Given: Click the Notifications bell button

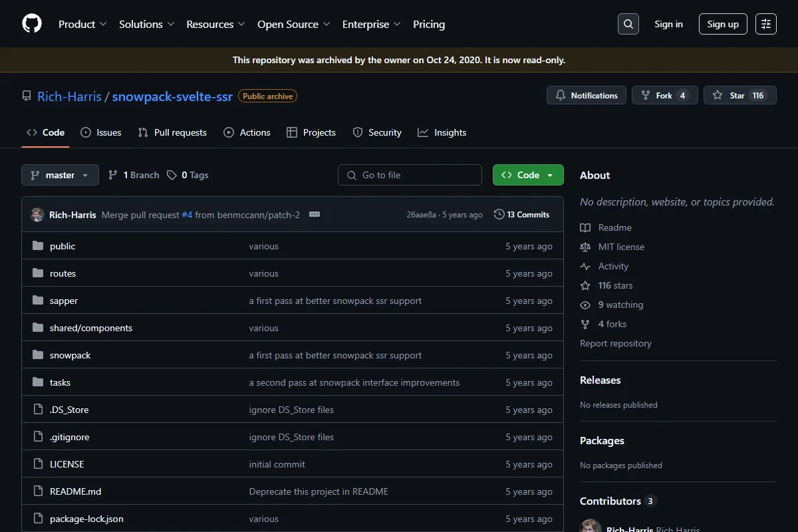Looking at the screenshot, I should click(x=587, y=96).
